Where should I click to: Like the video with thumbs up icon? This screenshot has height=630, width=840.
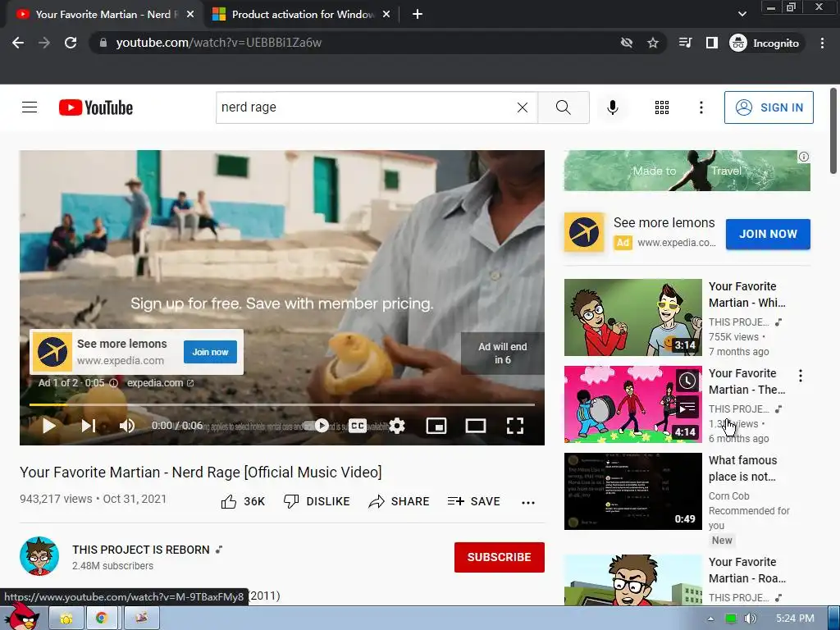pyautogui.click(x=229, y=501)
